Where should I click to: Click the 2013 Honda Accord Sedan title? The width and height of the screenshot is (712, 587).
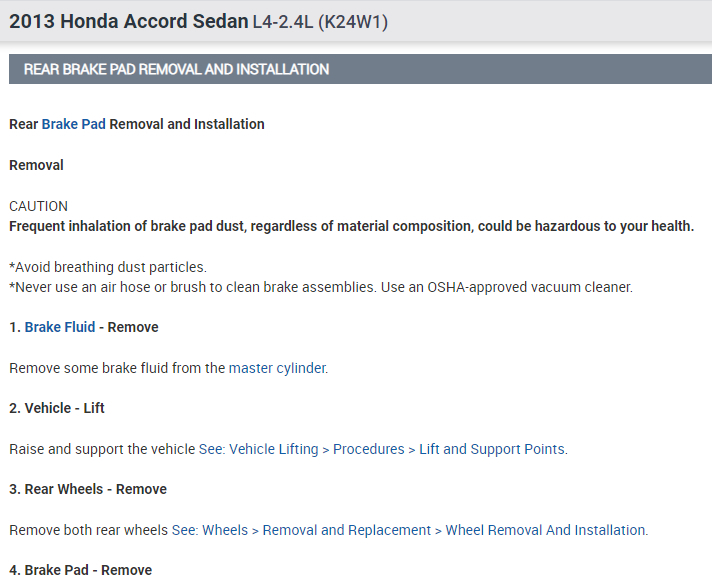click(x=128, y=21)
